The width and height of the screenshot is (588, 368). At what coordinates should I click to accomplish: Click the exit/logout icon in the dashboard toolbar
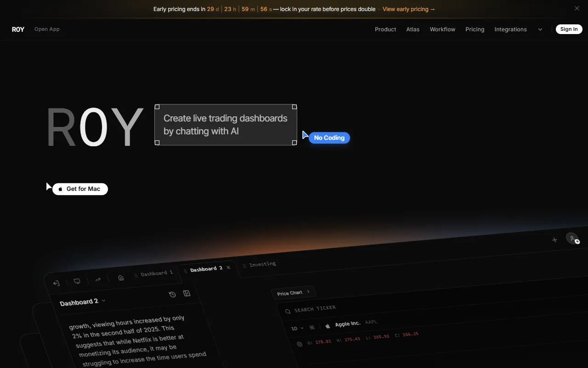[x=57, y=283]
